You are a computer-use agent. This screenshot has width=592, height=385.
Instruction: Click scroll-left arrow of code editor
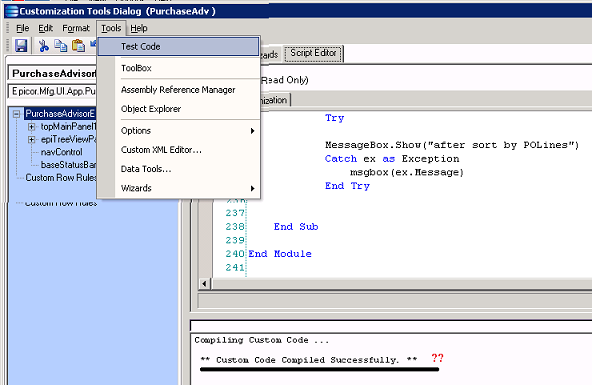click(x=204, y=283)
